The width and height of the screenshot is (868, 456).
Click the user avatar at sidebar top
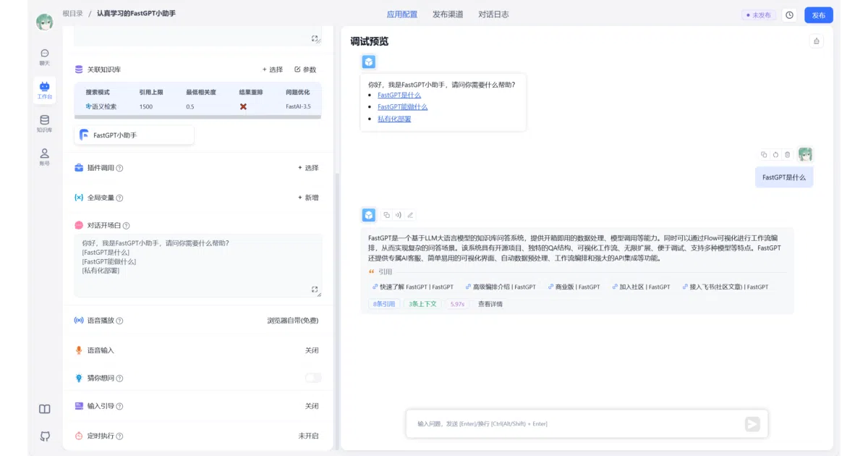tap(44, 22)
